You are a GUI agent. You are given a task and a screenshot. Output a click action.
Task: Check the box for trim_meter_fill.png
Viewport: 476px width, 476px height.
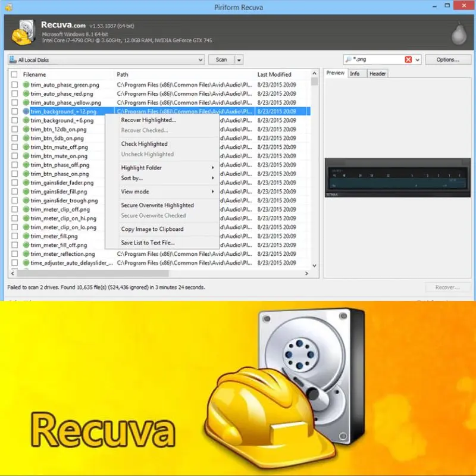14,236
